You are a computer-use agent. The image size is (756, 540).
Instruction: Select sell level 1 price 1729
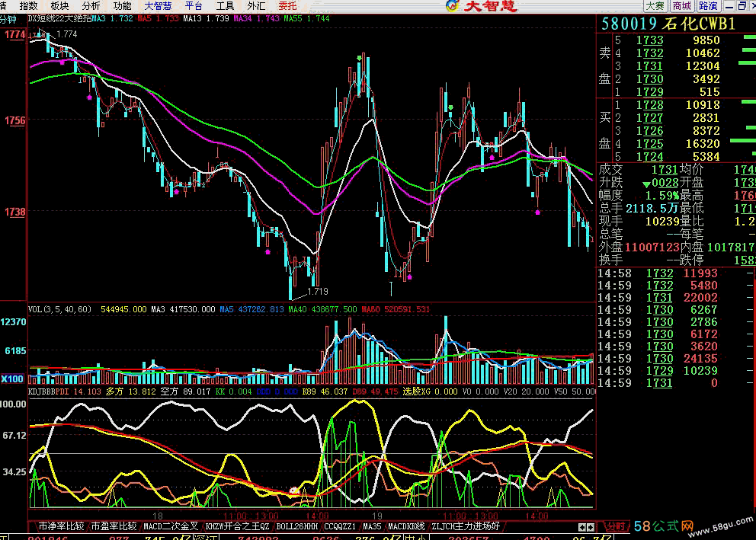pos(649,92)
